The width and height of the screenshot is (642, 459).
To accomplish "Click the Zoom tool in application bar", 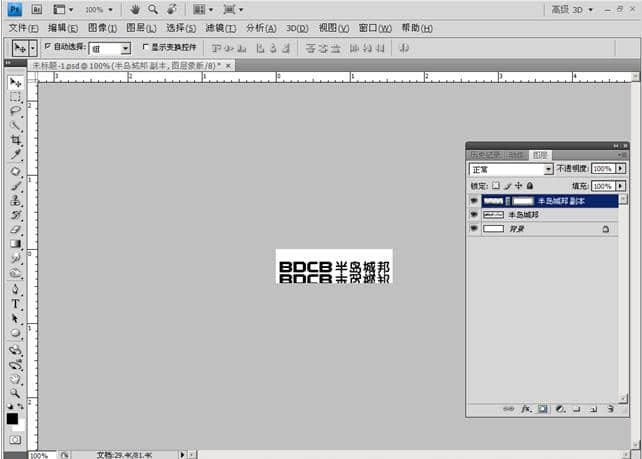I will click(x=153, y=9).
